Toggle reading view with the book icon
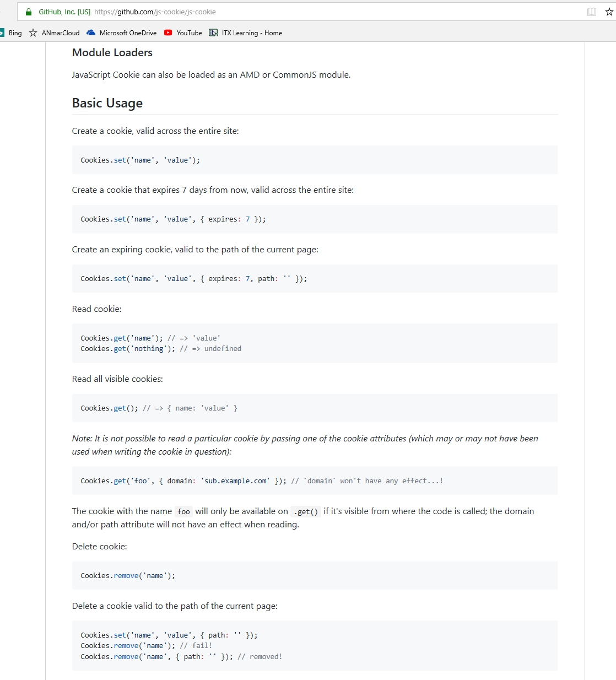 (592, 11)
